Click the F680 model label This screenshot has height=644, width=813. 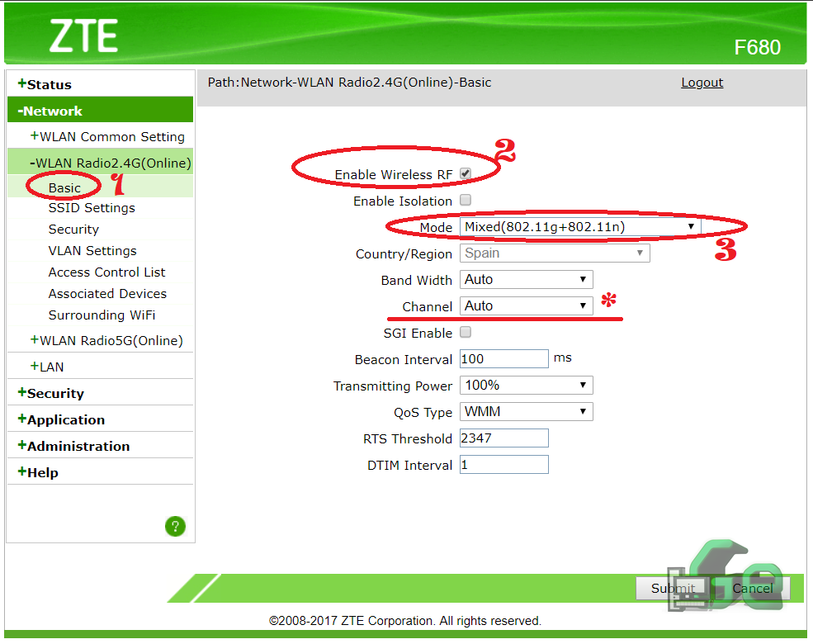click(x=757, y=48)
